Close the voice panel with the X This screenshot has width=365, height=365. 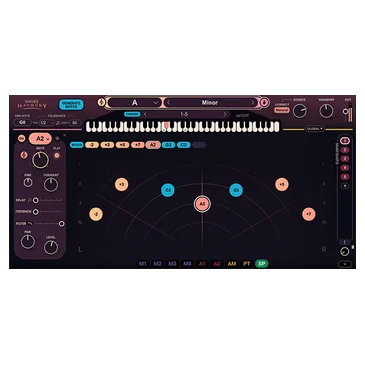pyautogui.click(x=64, y=135)
